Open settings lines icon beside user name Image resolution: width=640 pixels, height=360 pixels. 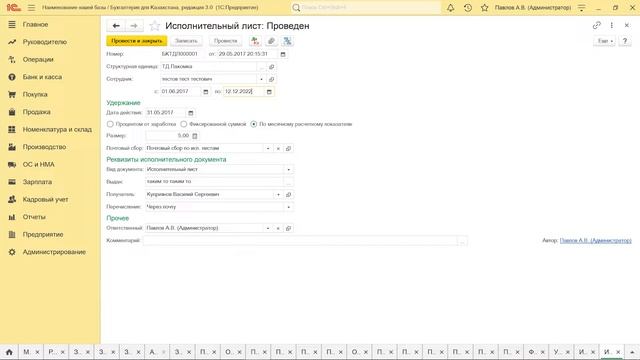(x=582, y=8)
